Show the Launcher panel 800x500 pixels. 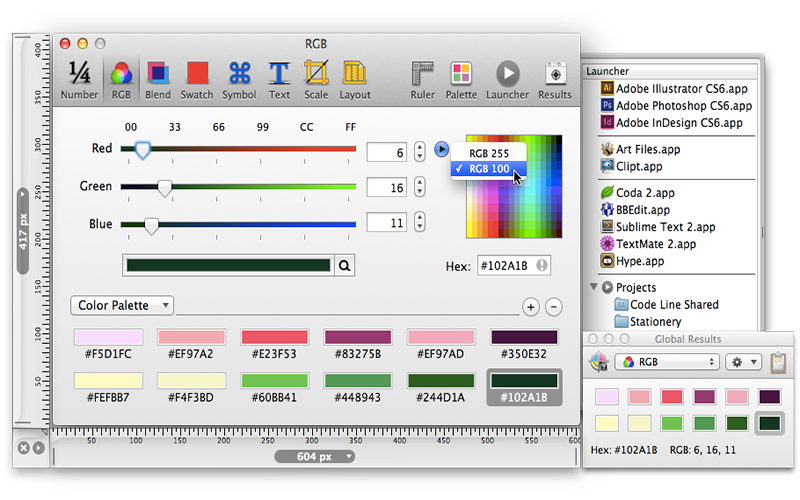tap(508, 80)
